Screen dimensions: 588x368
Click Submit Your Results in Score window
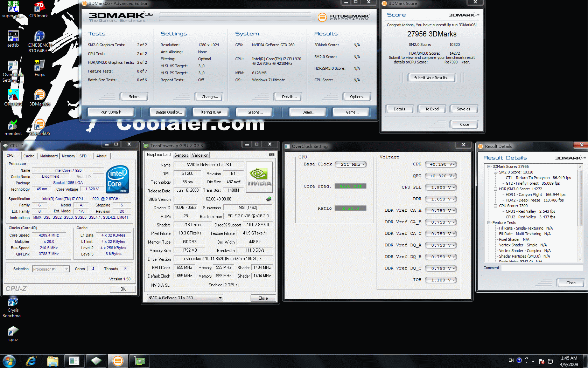coord(432,78)
